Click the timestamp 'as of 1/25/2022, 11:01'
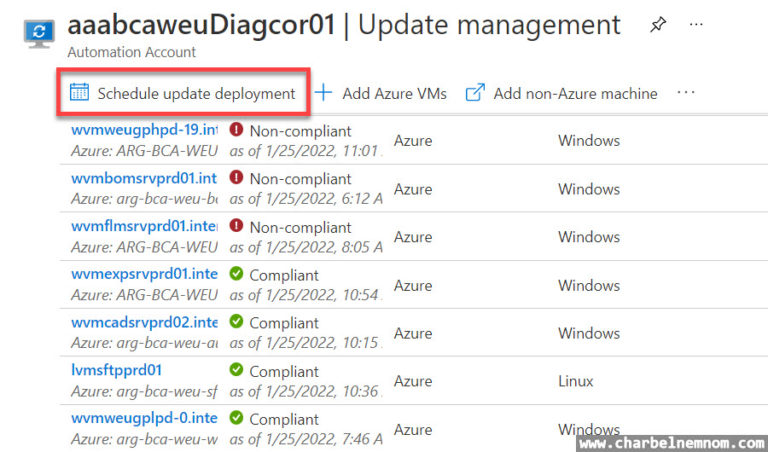 click(x=306, y=151)
